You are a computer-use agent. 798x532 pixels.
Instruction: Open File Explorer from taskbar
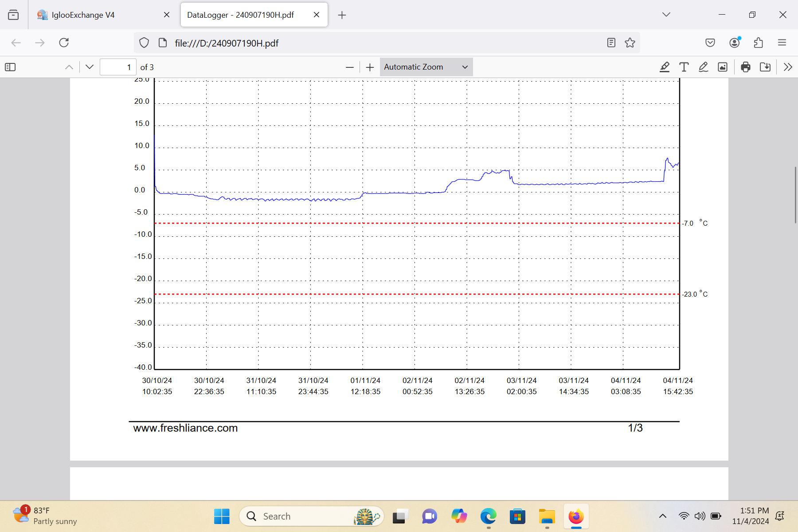tap(547, 516)
